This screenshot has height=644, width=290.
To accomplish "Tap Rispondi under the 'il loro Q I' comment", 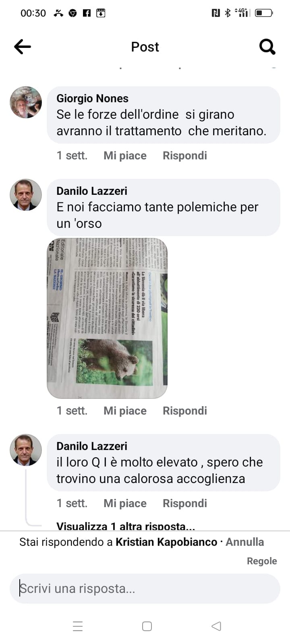I will click(185, 504).
